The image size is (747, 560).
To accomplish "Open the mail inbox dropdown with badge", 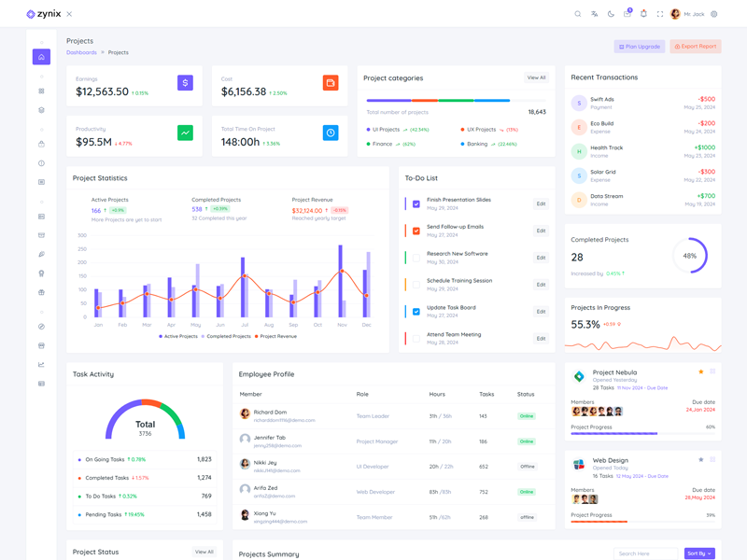I will 627,14.
